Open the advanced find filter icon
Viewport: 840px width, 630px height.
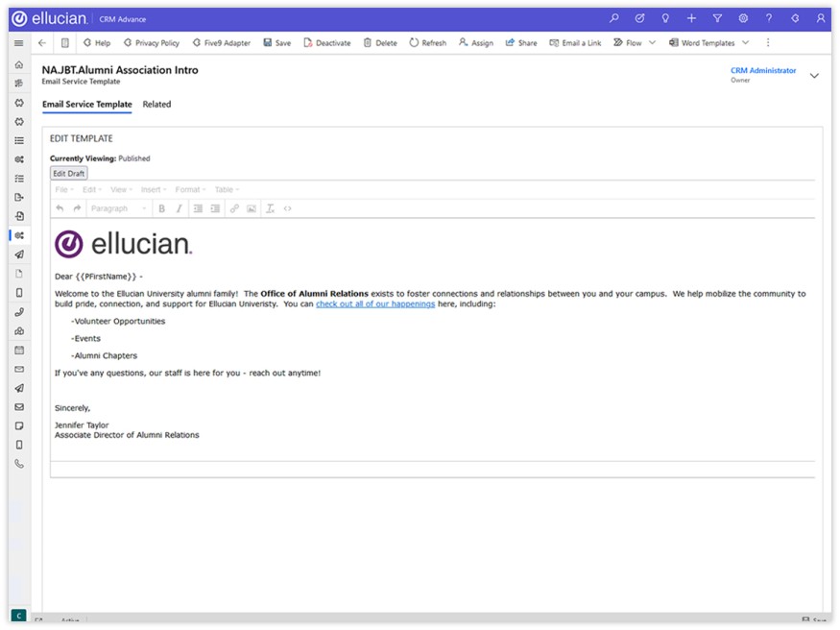(717, 18)
